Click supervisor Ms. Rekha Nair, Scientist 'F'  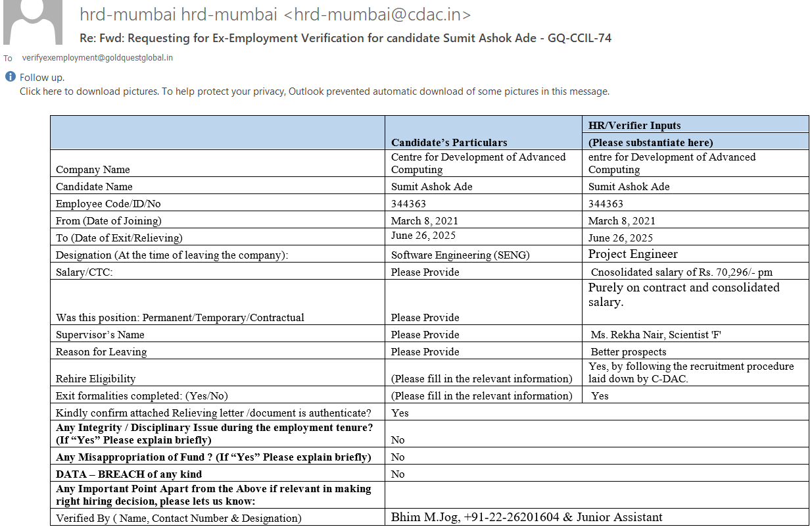click(656, 334)
